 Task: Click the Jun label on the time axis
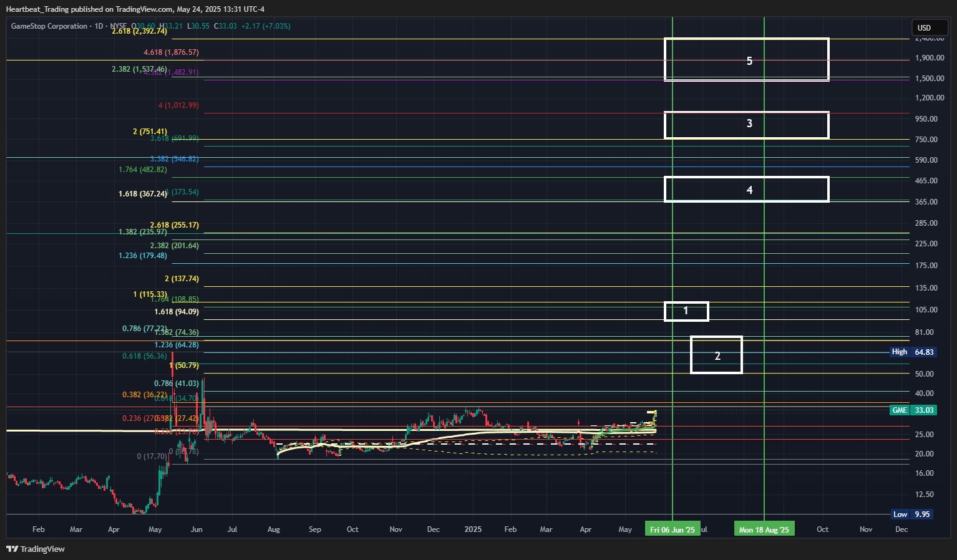tap(197, 529)
